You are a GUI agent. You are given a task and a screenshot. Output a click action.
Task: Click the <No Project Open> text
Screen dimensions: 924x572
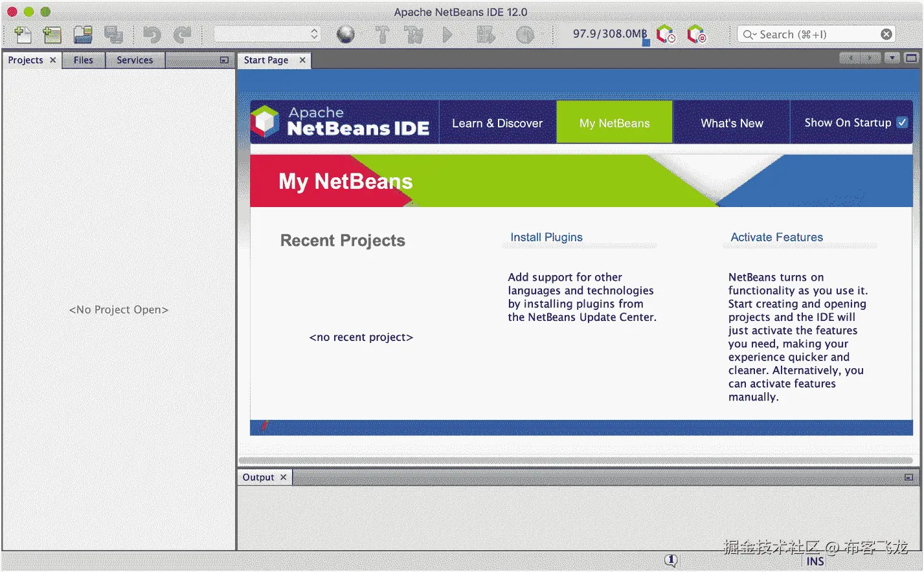[x=118, y=310]
